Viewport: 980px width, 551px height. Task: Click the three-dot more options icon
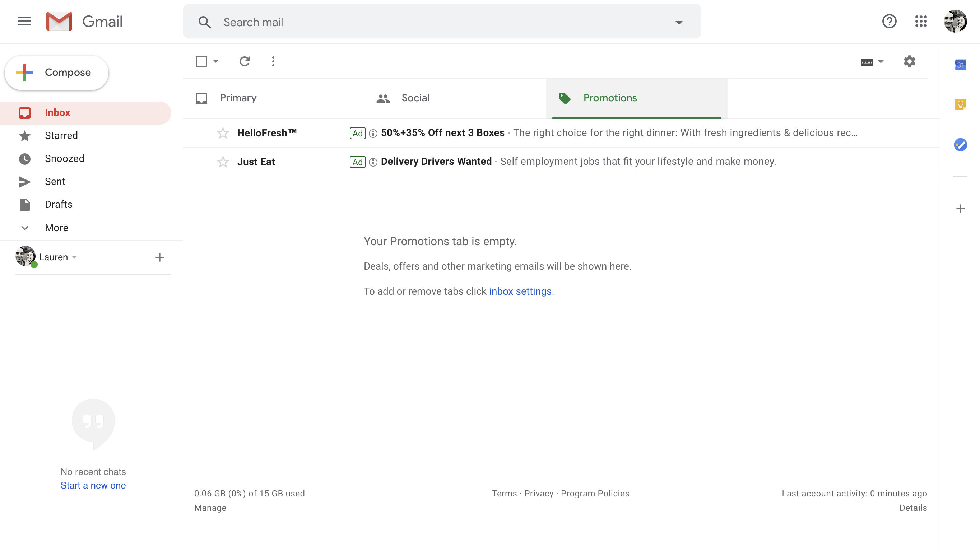point(273,61)
